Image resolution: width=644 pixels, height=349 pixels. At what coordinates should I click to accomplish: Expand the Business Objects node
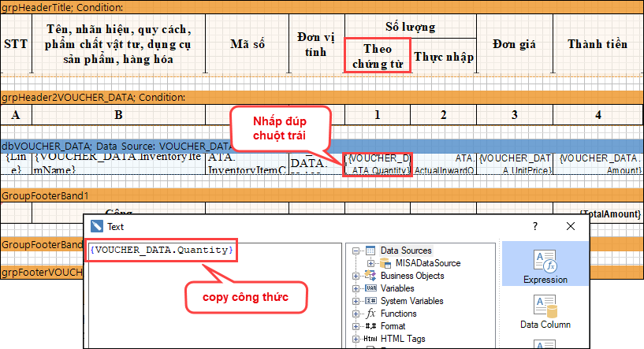[x=357, y=276]
